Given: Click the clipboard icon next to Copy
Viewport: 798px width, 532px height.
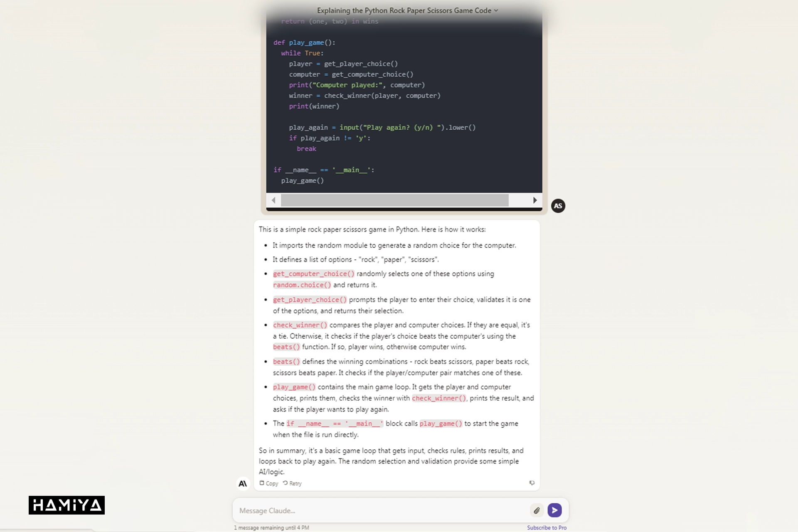Looking at the screenshot, I should 262,483.
